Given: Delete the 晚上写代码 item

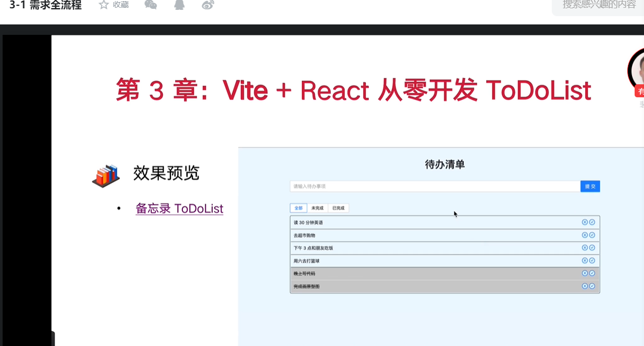Looking at the screenshot, I should click(585, 273).
